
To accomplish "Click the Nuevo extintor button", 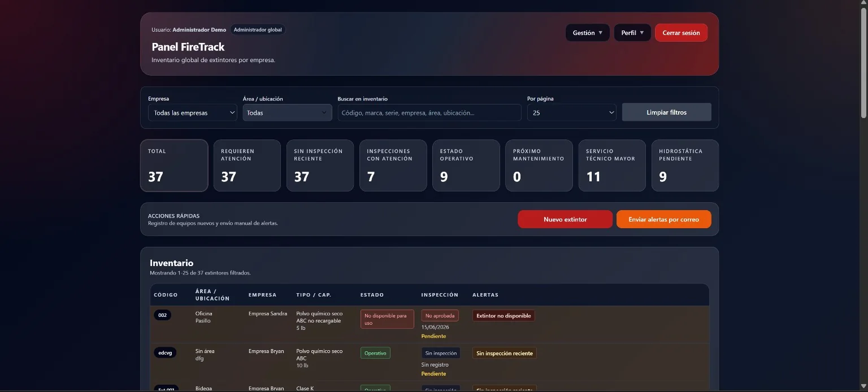I will coord(565,219).
